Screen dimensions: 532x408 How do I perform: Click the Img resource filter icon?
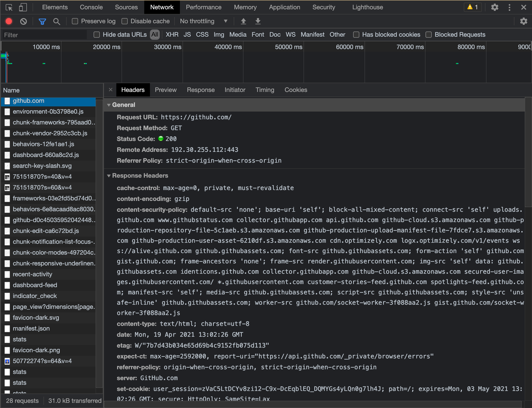[218, 34]
